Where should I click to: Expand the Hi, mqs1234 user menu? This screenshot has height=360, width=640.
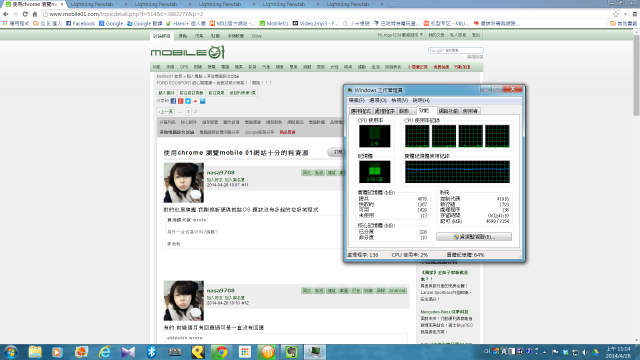coord(400,36)
